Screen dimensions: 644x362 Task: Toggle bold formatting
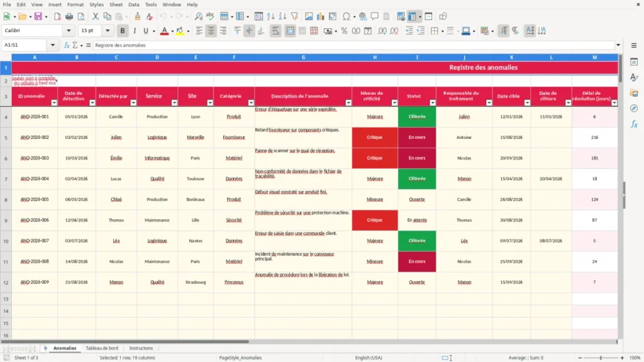pyautogui.click(x=123, y=31)
